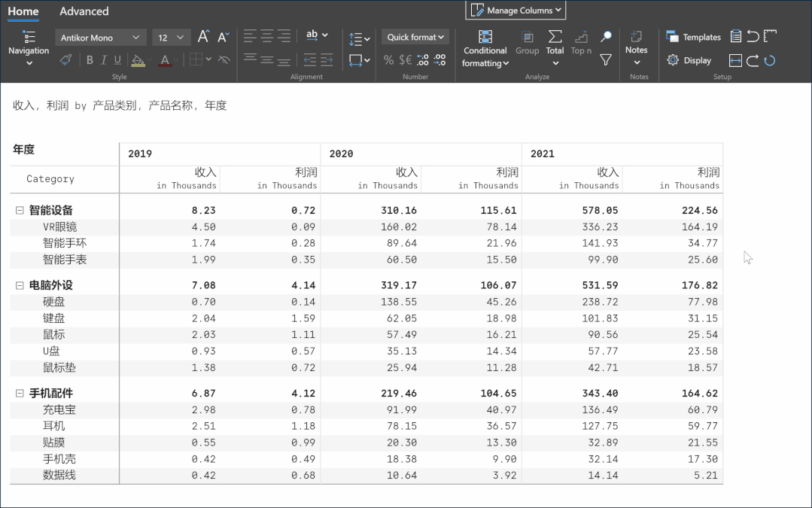Select the 2021 year column header
Screen dimensions: 812x508
click(622, 154)
